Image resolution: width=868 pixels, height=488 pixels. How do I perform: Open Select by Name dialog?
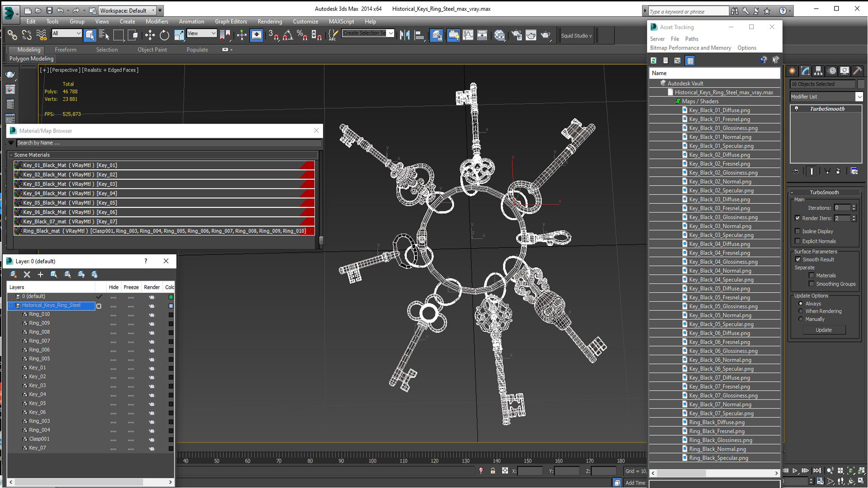pyautogui.click(x=104, y=35)
